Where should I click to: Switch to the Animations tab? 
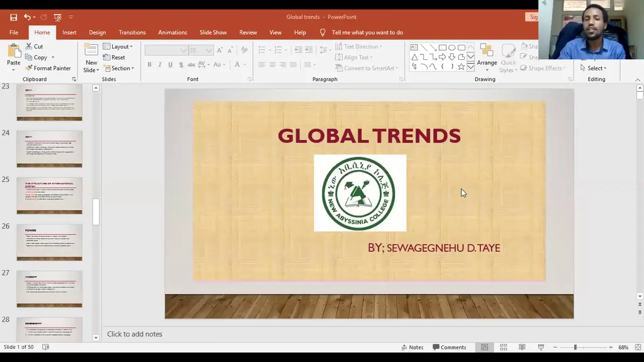[173, 32]
